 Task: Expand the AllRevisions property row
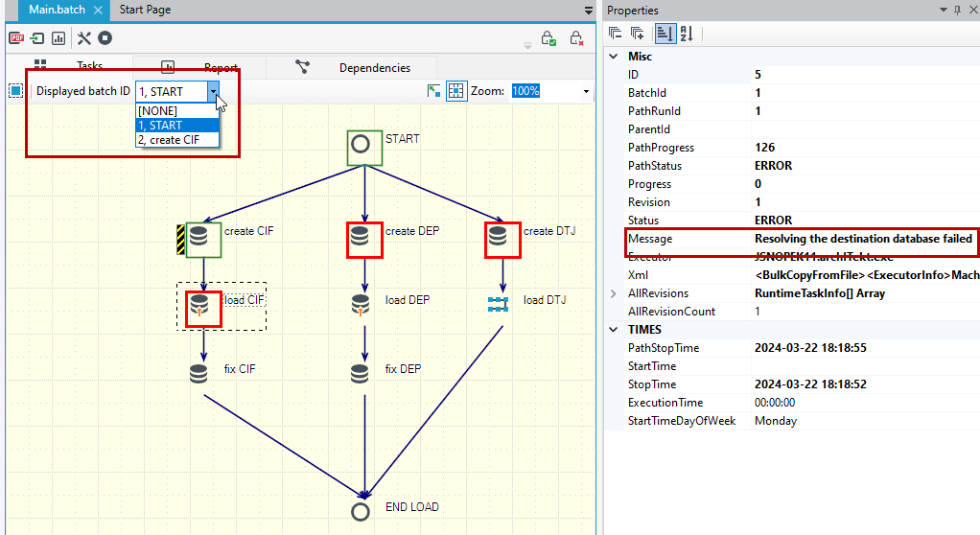click(x=613, y=293)
